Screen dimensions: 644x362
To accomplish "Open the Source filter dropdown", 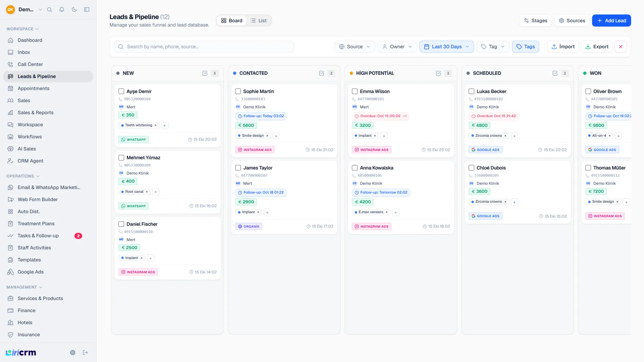I will (355, 47).
